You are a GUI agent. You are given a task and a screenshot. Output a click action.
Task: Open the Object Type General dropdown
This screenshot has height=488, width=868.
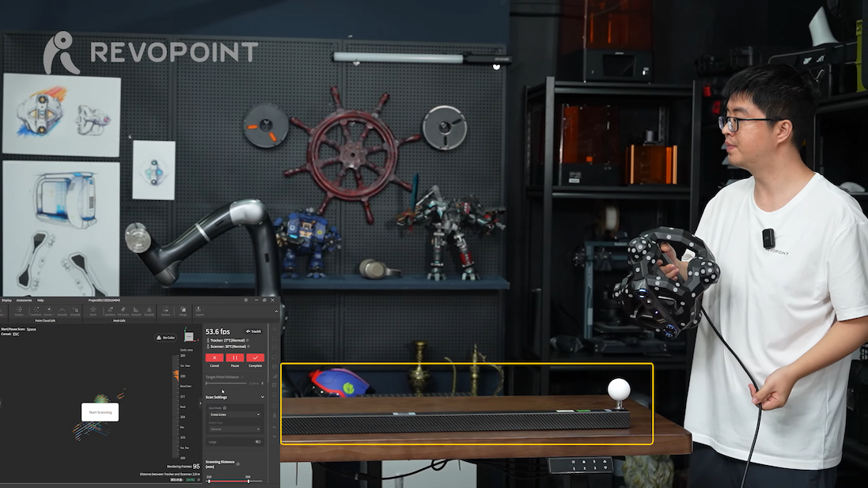[235, 429]
